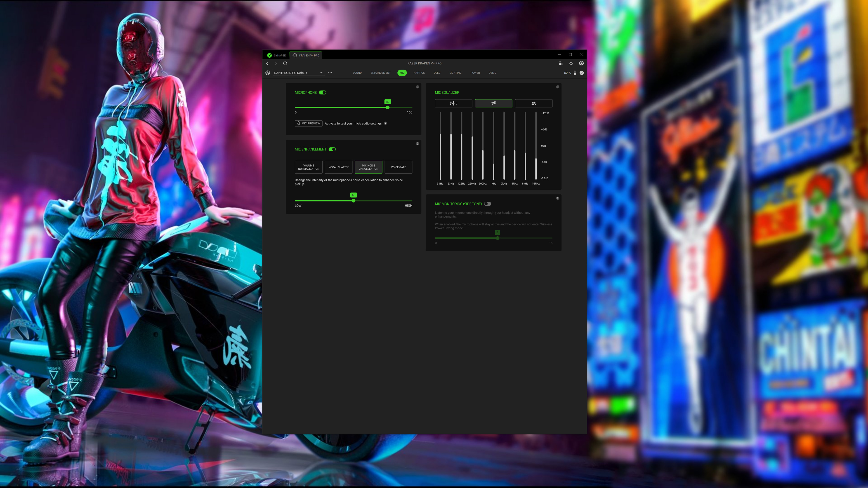Select Mic Noise Cancellation enhancement
This screenshot has height=488, width=868.
369,167
